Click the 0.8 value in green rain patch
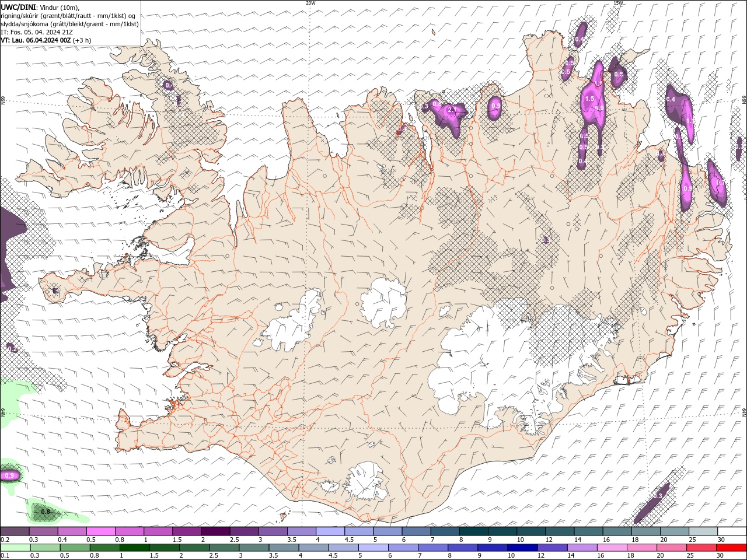Image resolution: width=747 pixels, height=560 pixels. tap(46, 512)
